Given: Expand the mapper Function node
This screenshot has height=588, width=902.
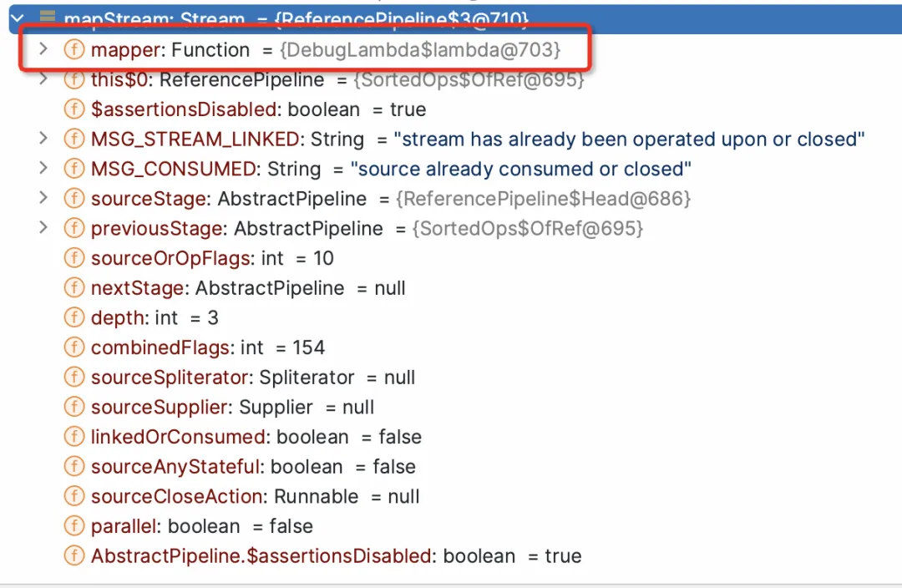Looking at the screenshot, I should [43, 49].
